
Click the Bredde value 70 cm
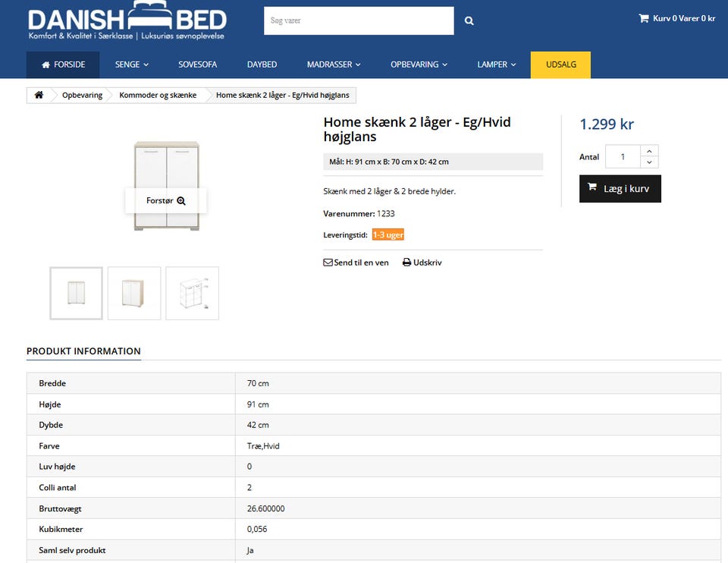(x=258, y=383)
